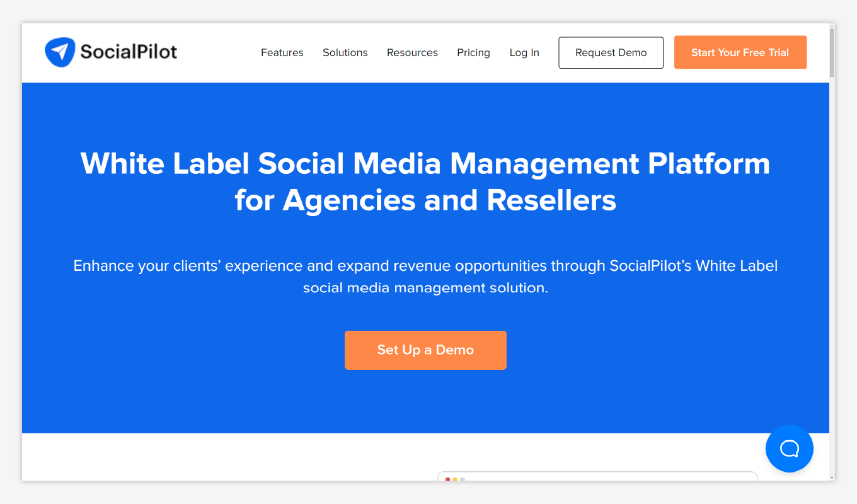Image resolution: width=857 pixels, height=504 pixels.
Task: Expand the Solutions menu
Action: (345, 52)
